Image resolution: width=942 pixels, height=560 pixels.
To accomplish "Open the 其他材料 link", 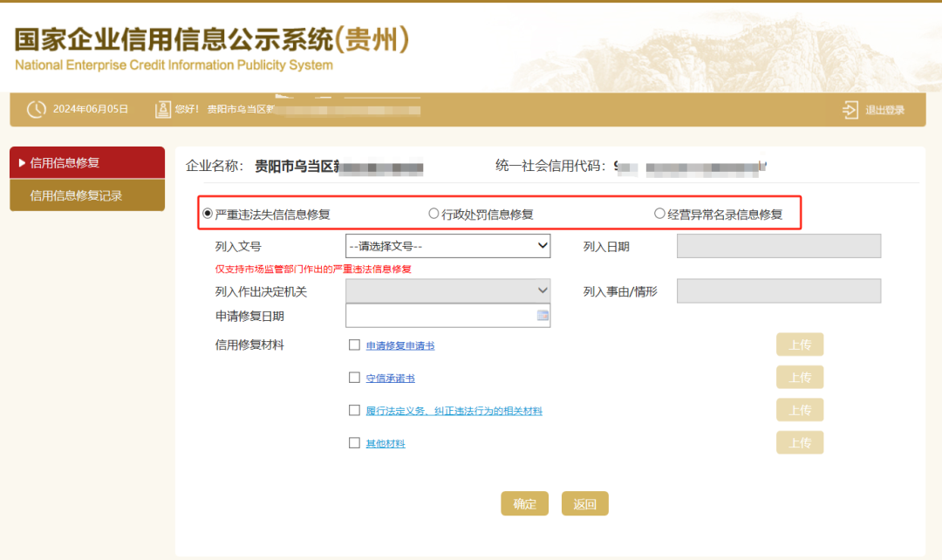I will pos(386,443).
